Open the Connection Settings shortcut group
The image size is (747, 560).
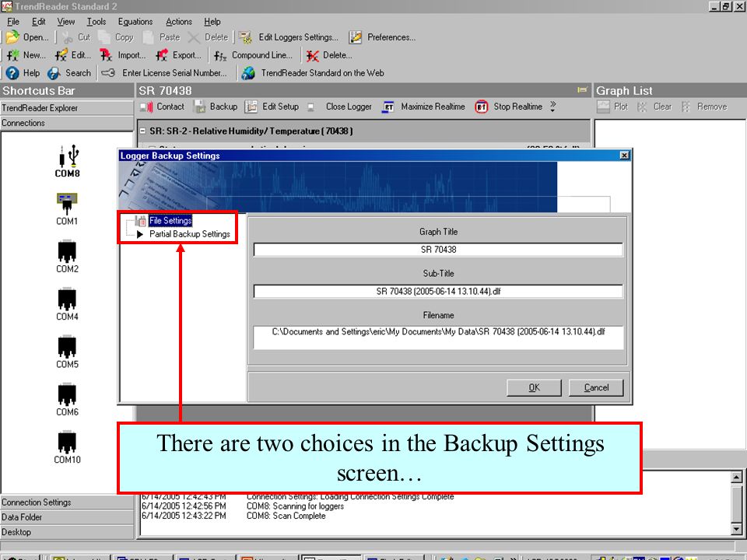[x=67, y=502]
